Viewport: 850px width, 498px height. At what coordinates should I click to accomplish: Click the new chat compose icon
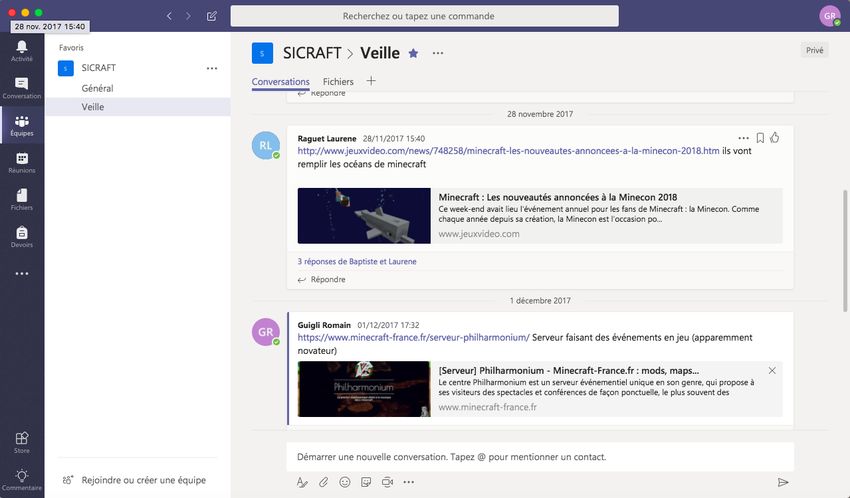(x=212, y=16)
